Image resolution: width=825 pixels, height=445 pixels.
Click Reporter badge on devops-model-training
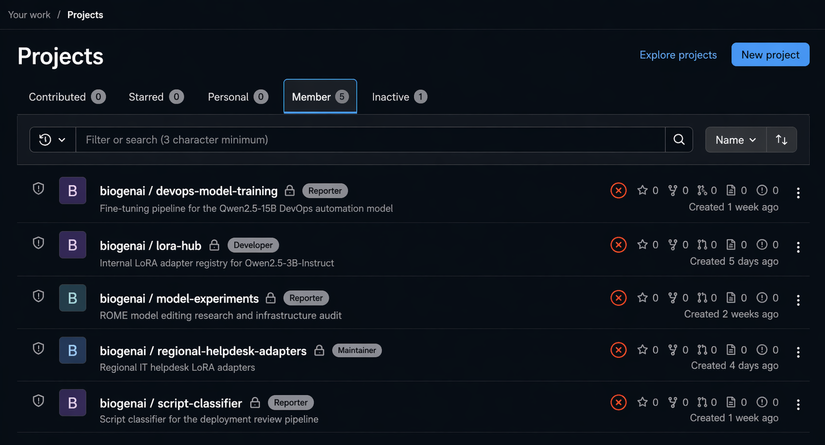tap(325, 190)
